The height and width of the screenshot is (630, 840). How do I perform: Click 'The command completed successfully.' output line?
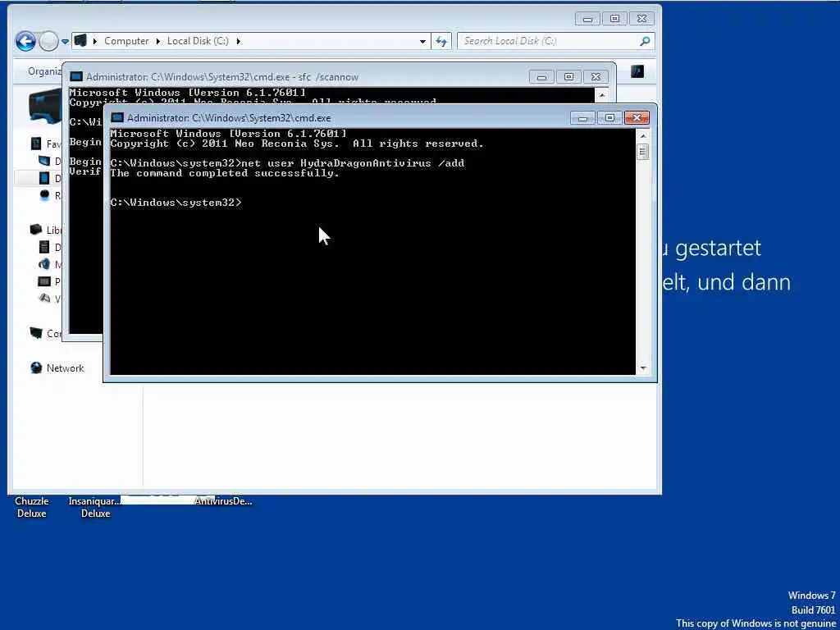pyautogui.click(x=225, y=173)
